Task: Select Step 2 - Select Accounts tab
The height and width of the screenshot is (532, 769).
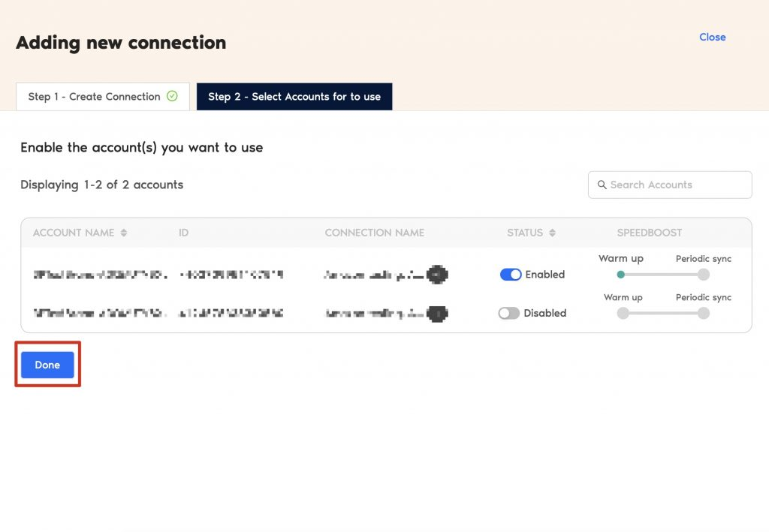Action: coord(294,96)
